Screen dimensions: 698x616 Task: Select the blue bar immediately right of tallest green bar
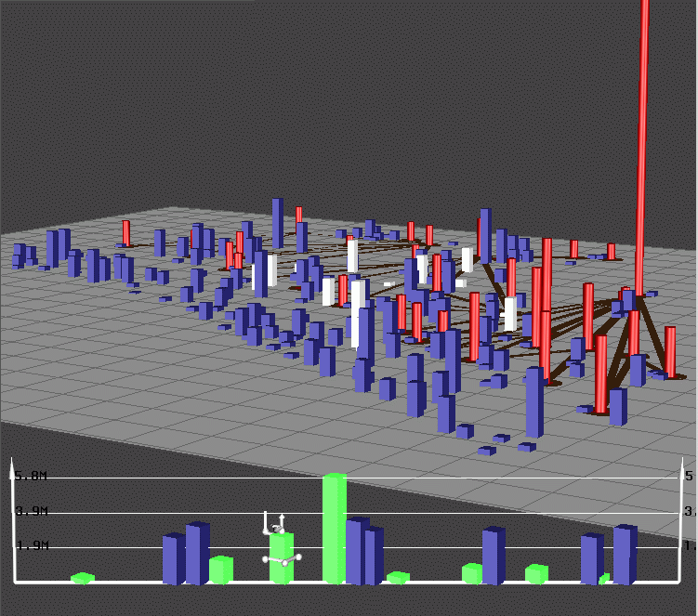click(x=356, y=552)
